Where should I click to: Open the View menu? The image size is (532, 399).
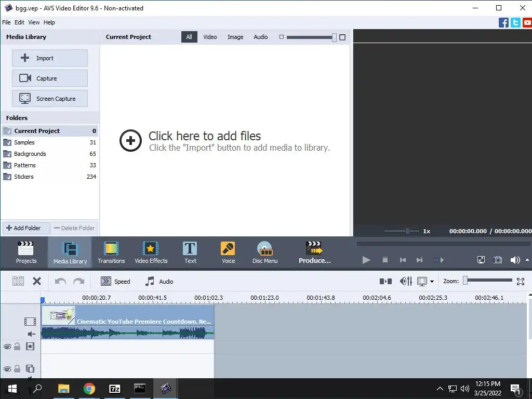click(34, 22)
